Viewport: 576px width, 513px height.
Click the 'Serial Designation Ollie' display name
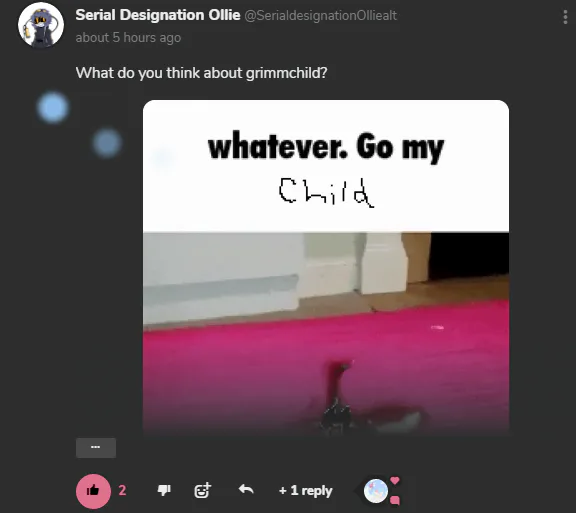click(158, 15)
